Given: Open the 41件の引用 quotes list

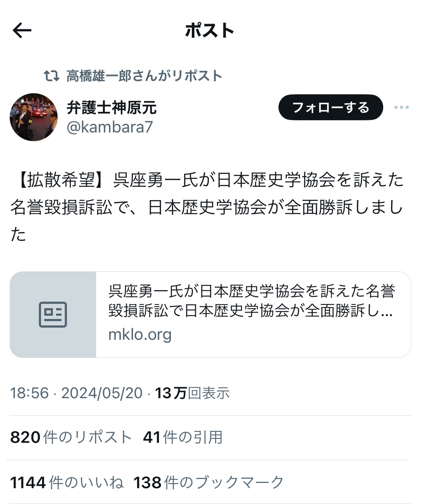Looking at the screenshot, I should coord(183,438).
